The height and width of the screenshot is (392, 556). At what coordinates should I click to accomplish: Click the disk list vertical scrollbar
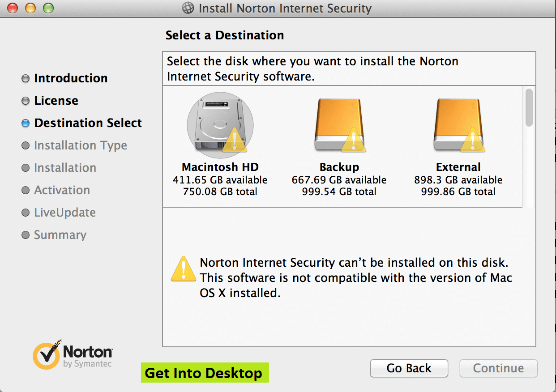pyautogui.click(x=529, y=147)
